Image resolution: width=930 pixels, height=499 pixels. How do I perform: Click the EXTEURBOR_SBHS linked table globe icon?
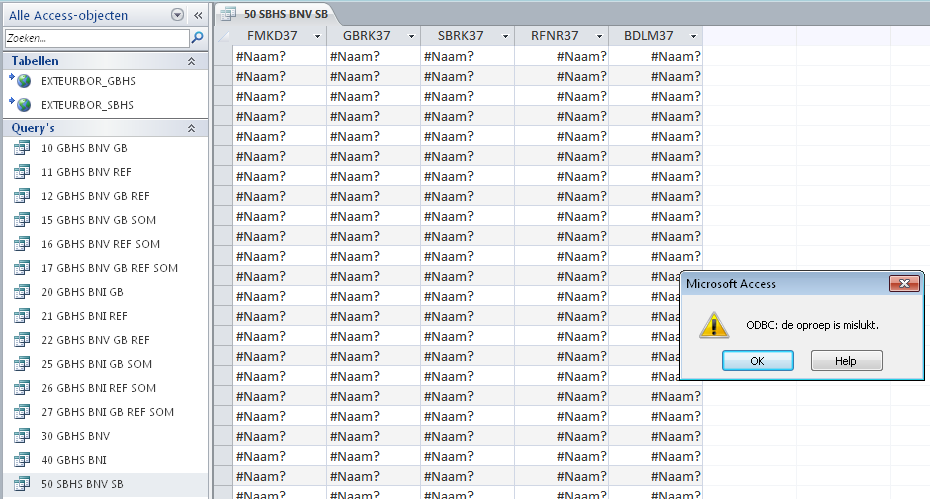24,104
